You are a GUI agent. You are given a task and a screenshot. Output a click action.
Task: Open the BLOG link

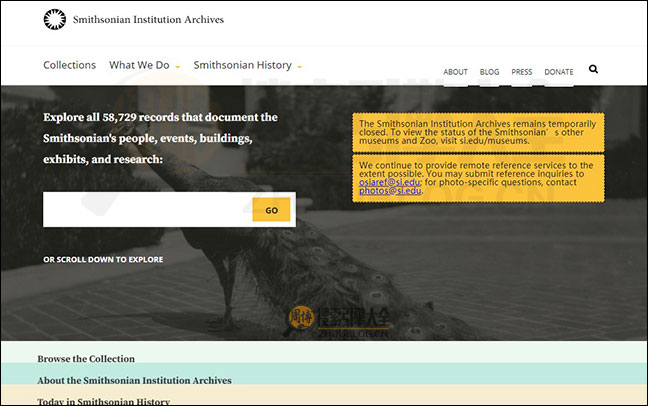(x=489, y=72)
